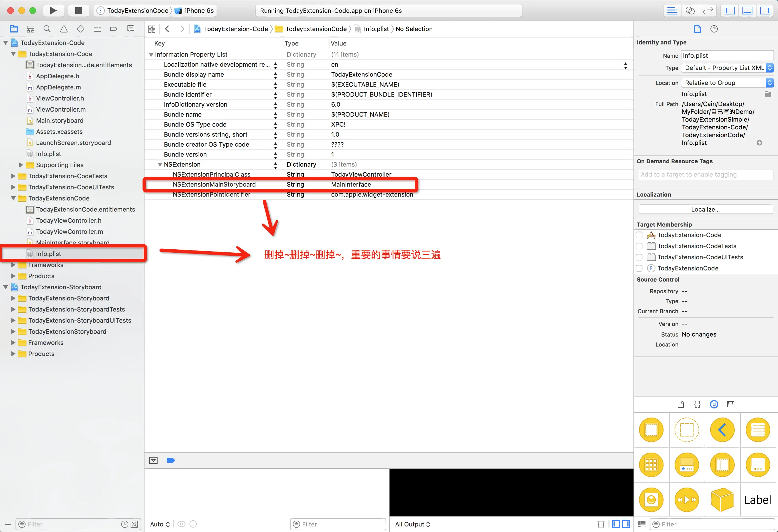The image size is (778, 532).
Task: Select iPhone 6s run destination
Action: (199, 10)
